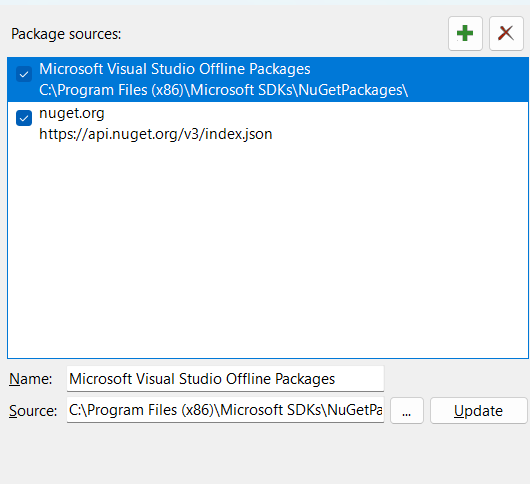The image size is (530, 484).
Task: Uncheck Microsoft Visual Studio Offline Packages checkbox
Action: pyautogui.click(x=24, y=74)
